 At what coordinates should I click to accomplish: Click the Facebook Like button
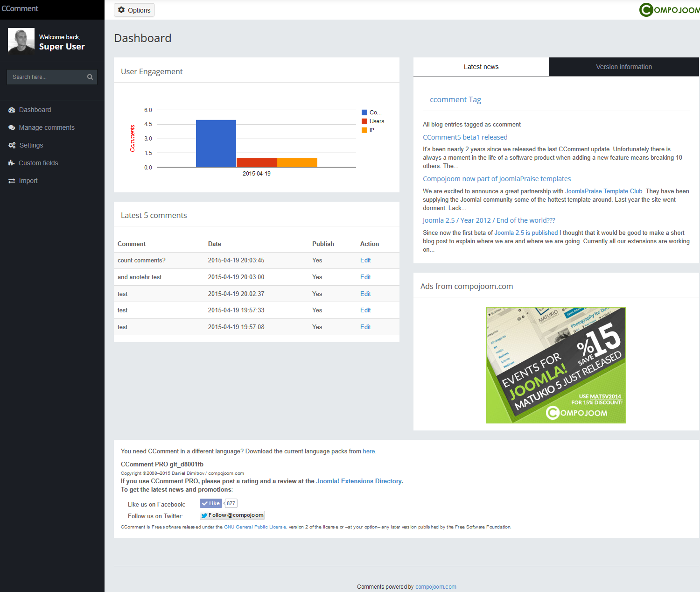[x=211, y=503]
